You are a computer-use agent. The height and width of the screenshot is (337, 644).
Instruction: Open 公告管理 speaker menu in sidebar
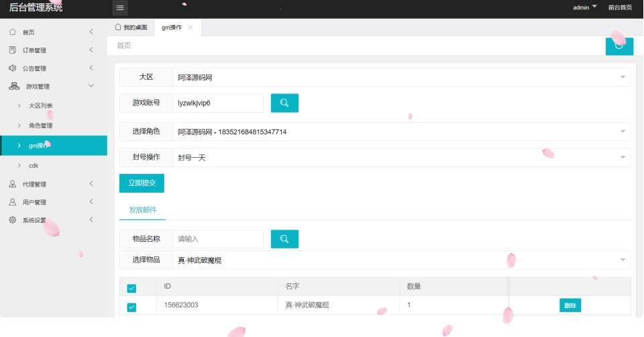[x=34, y=68]
